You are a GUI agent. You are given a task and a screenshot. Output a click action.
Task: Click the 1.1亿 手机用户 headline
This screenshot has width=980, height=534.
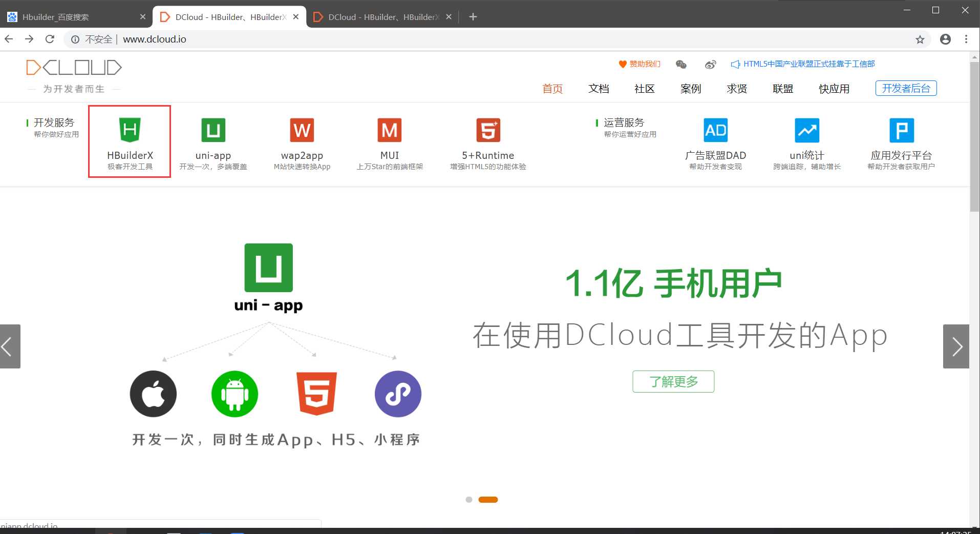[673, 283]
